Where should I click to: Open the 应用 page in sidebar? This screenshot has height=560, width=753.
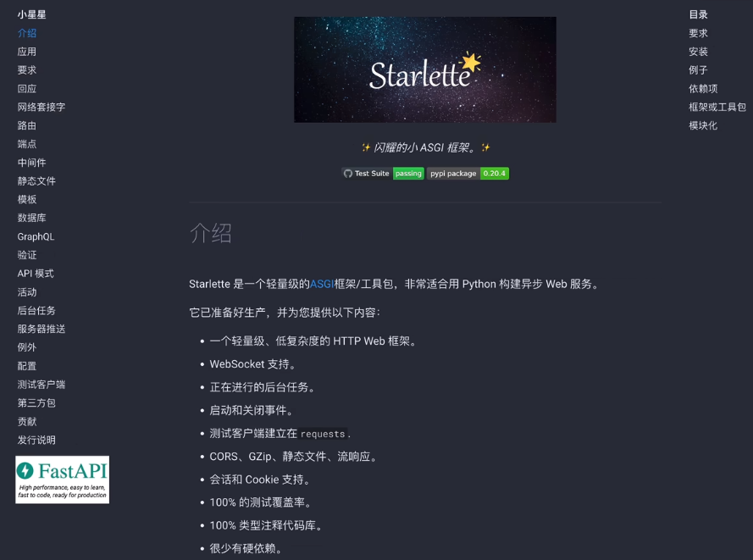pos(27,52)
